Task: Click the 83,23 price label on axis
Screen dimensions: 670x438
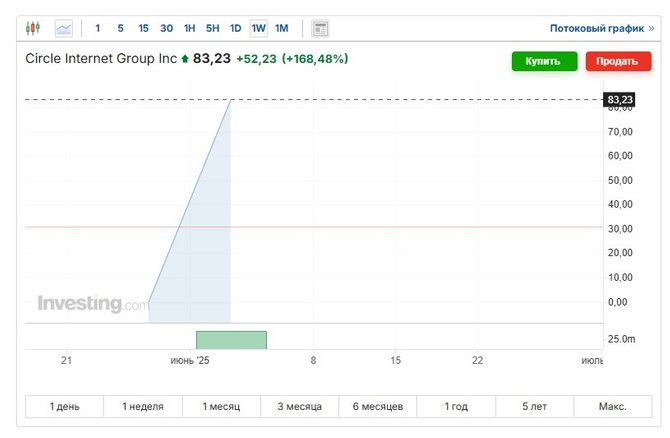Action: (x=620, y=100)
